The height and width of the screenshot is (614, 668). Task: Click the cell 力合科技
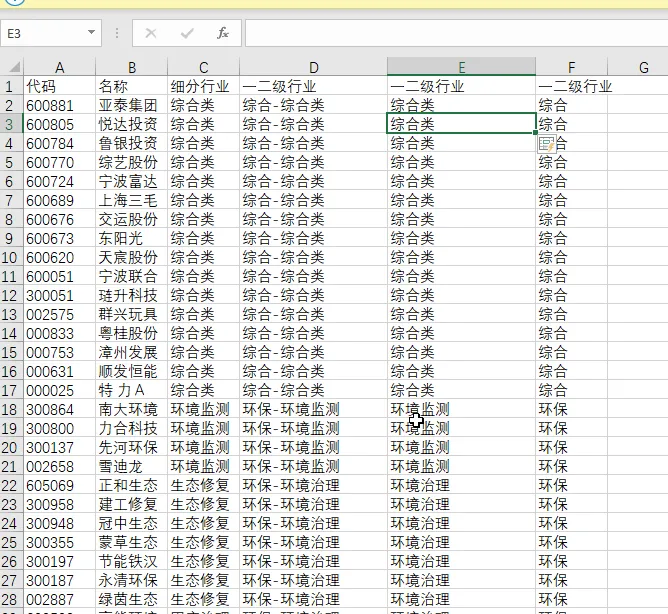pos(132,429)
